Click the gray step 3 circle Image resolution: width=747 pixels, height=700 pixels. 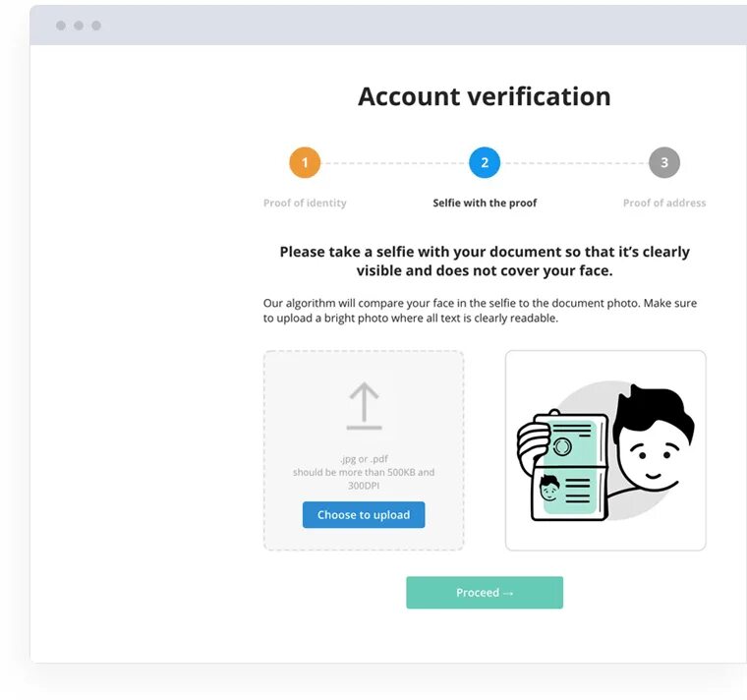click(664, 162)
